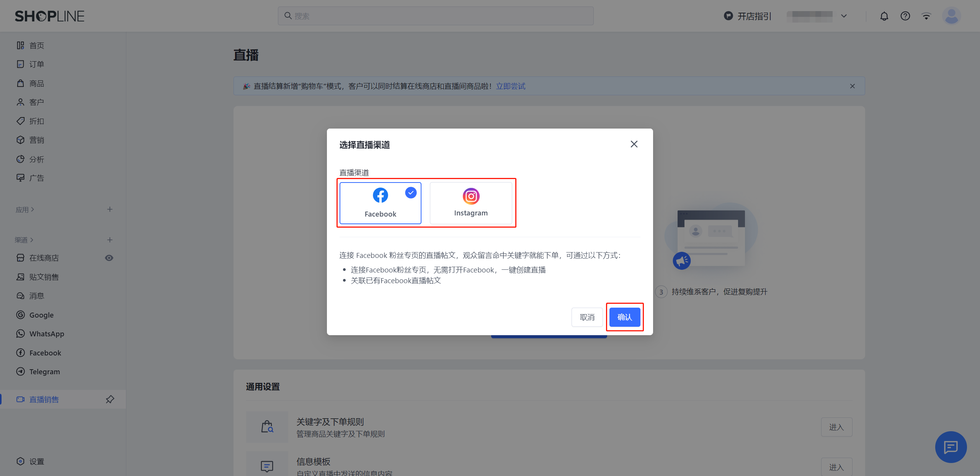Open the 开店指引 store setup guide
Viewport: 980px width, 476px height.
pos(747,16)
